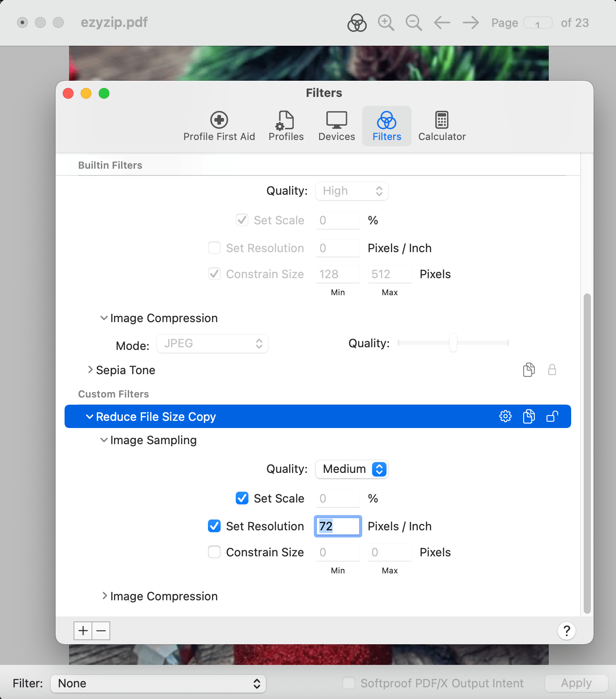Image resolution: width=616 pixels, height=699 pixels.
Task: Duplicate the Sepia Tone filter
Action: (529, 370)
